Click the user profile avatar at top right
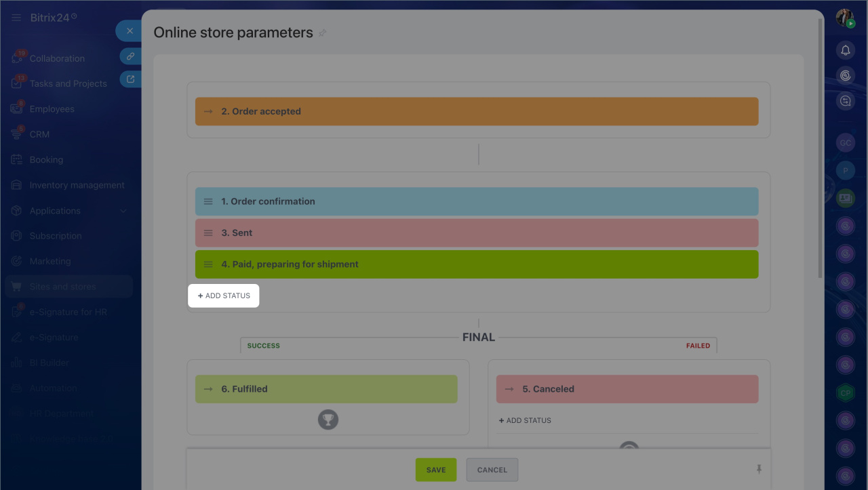868x490 pixels. pyautogui.click(x=845, y=18)
